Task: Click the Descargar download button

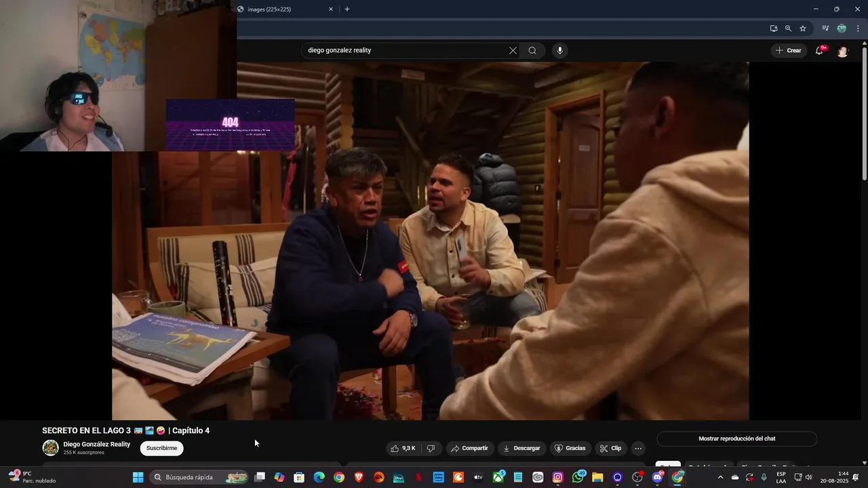Action: pos(521,448)
